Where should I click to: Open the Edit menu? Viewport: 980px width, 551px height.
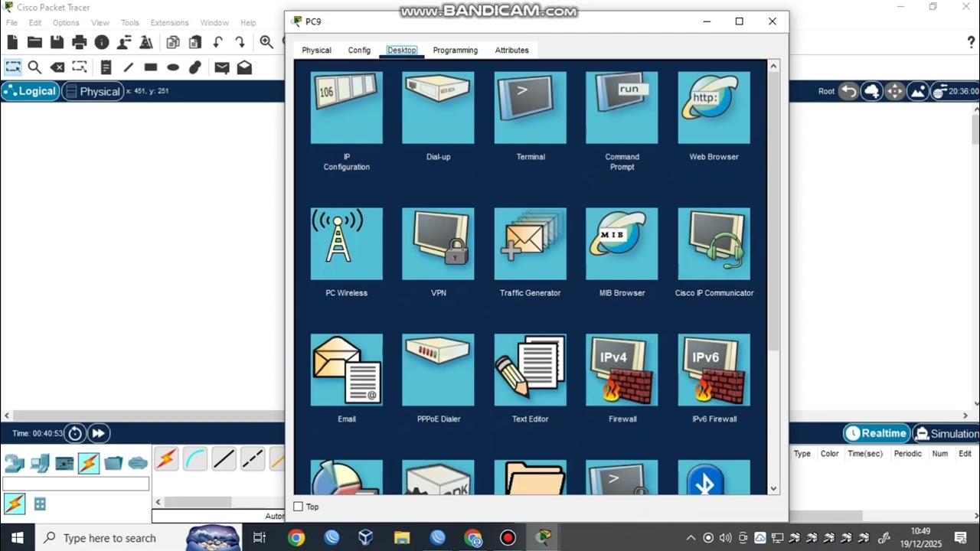point(35,23)
